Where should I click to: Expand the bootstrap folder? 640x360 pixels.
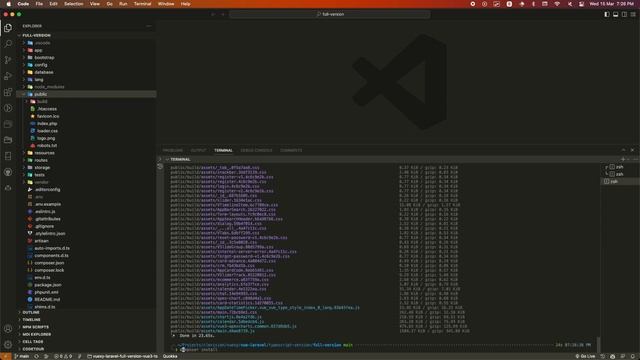[x=87, y=58]
